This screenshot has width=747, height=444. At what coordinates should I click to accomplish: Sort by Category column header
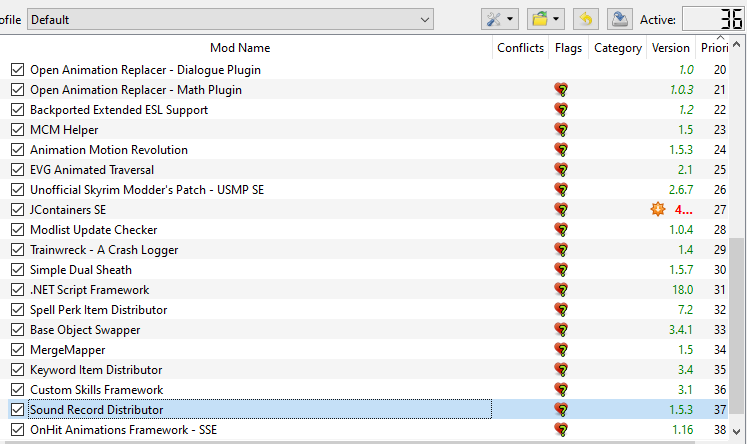(618, 48)
